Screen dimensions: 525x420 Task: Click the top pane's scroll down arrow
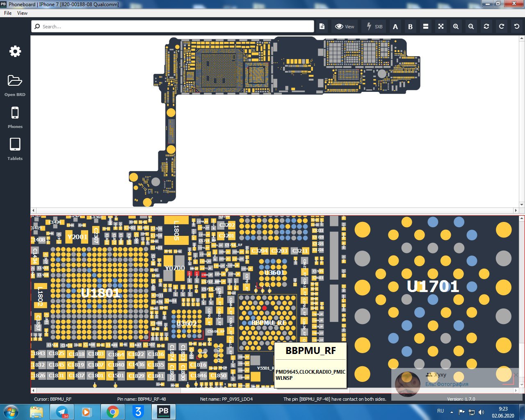[522, 204]
